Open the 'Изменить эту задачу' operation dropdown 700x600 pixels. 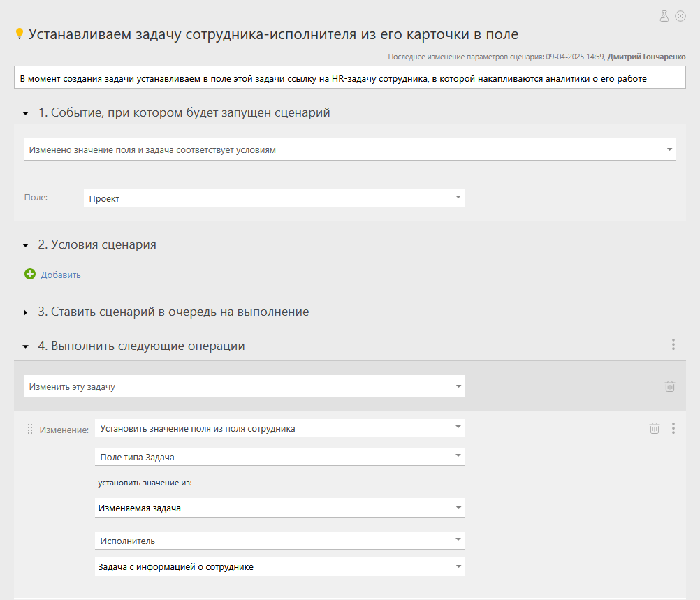click(245, 386)
